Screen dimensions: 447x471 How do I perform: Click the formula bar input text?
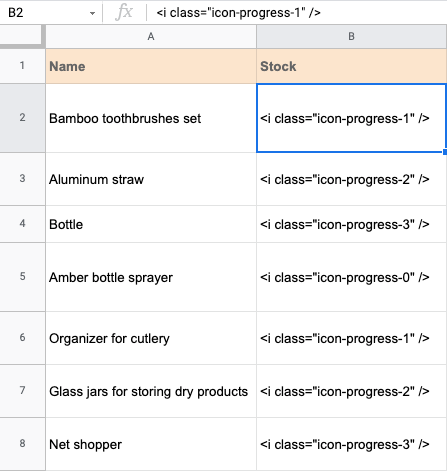tap(238, 13)
